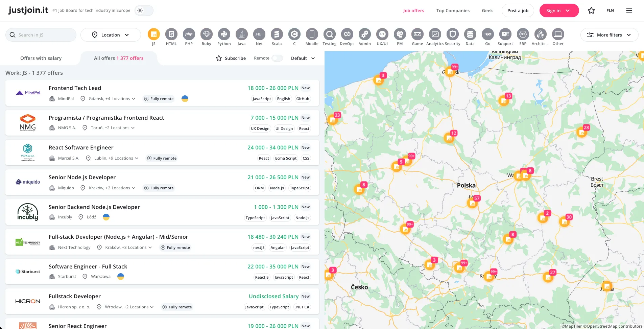644x329 pixels.
Task: Select the DevOps category icon
Action: (x=347, y=34)
